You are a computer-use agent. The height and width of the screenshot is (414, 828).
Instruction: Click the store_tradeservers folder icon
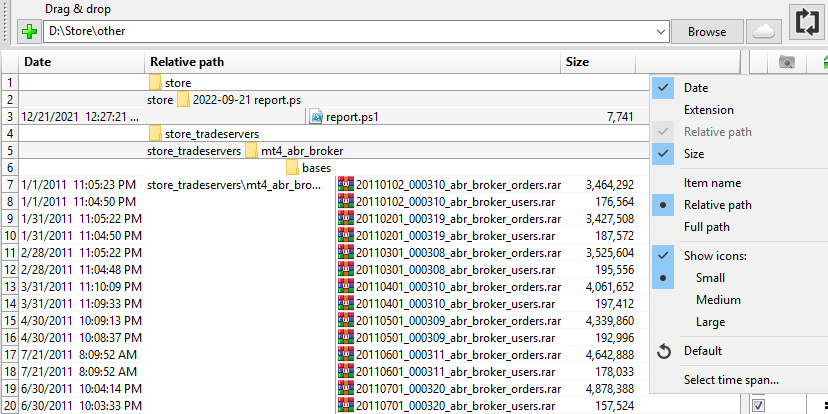[x=155, y=134]
